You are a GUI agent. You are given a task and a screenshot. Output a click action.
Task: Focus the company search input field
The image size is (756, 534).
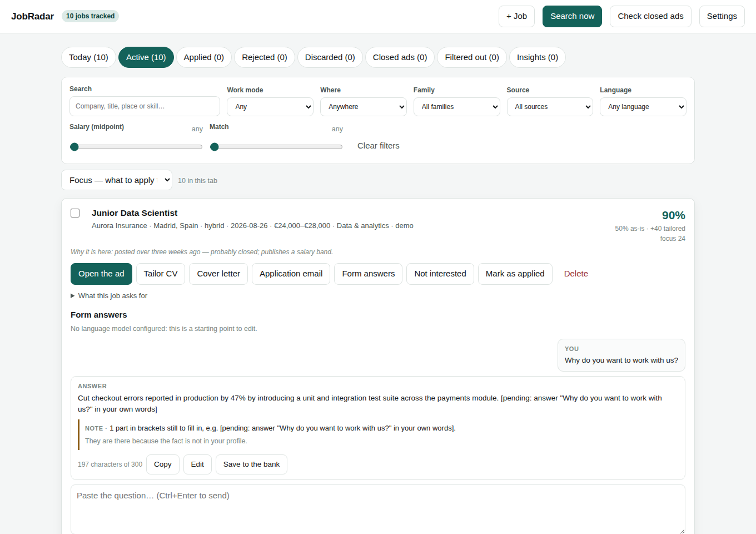[145, 106]
